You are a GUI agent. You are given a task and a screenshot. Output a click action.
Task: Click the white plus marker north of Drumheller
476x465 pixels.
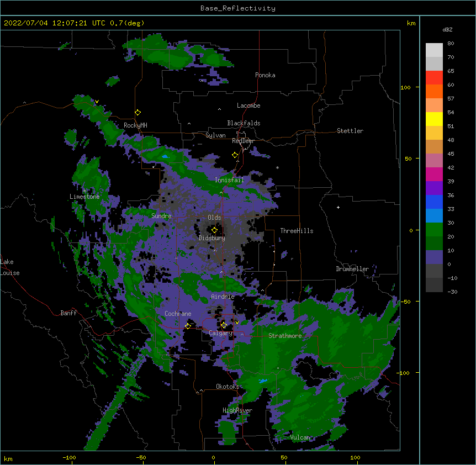click(x=338, y=207)
